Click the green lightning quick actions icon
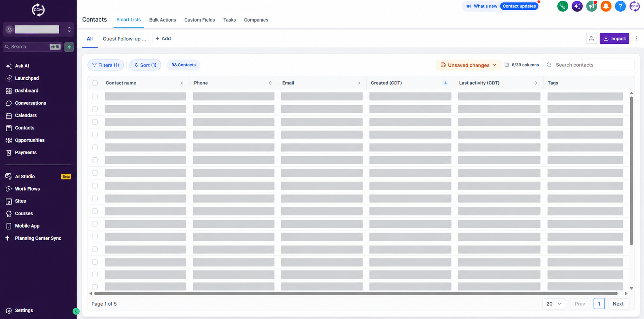 coord(69,47)
